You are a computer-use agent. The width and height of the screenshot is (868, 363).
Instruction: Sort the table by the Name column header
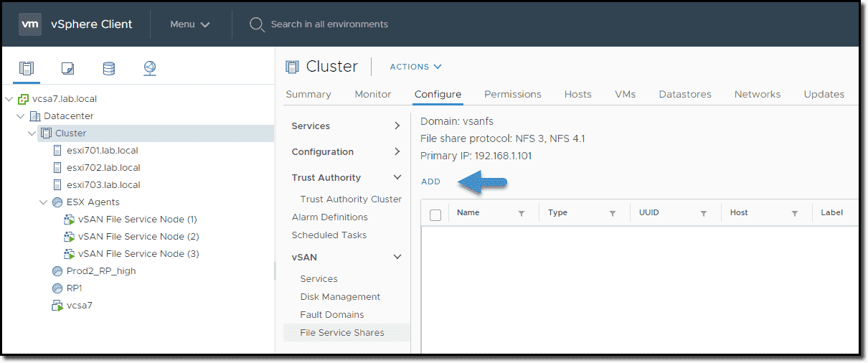click(x=468, y=213)
